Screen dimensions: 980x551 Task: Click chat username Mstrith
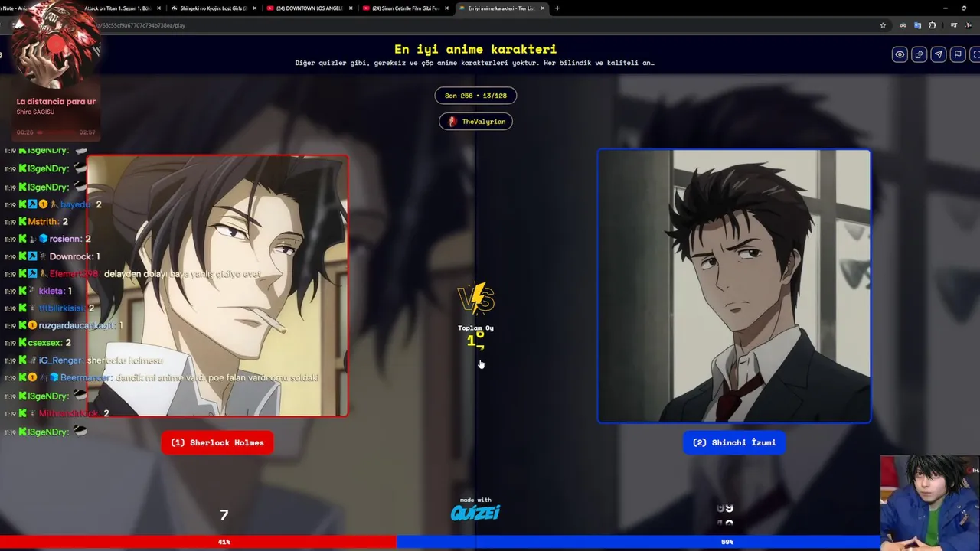(43, 222)
